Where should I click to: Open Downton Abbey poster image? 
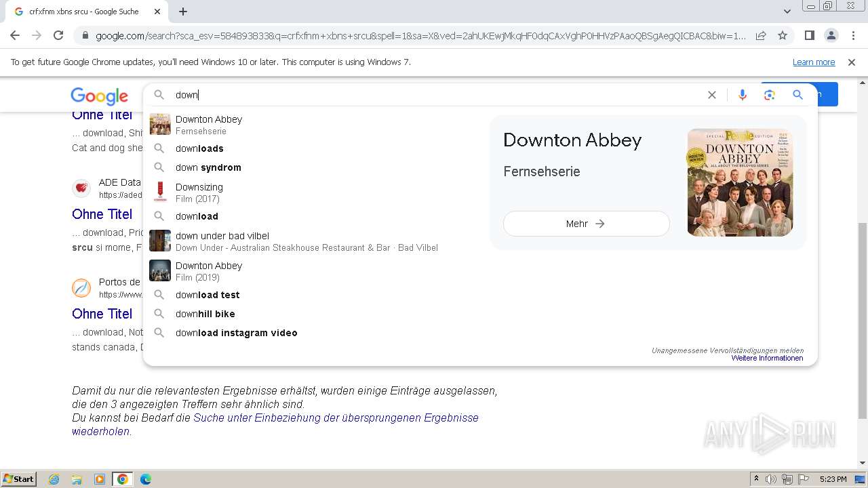pos(740,182)
